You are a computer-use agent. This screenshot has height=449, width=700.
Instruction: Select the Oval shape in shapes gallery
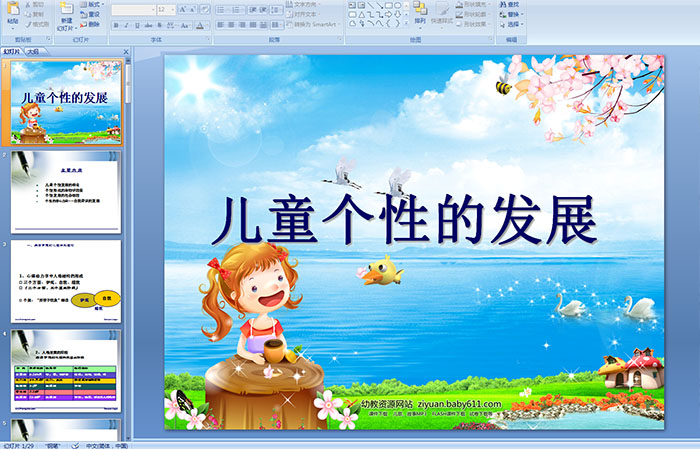[x=397, y=5]
